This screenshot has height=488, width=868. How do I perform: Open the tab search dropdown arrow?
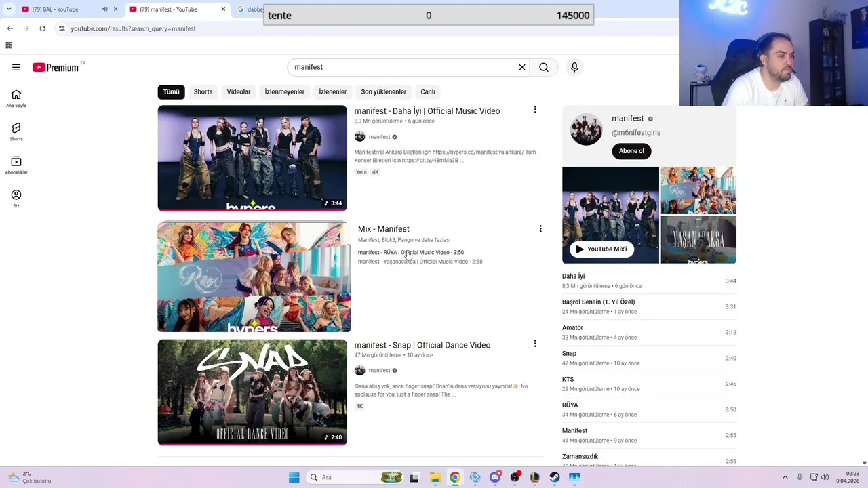click(x=9, y=9)
